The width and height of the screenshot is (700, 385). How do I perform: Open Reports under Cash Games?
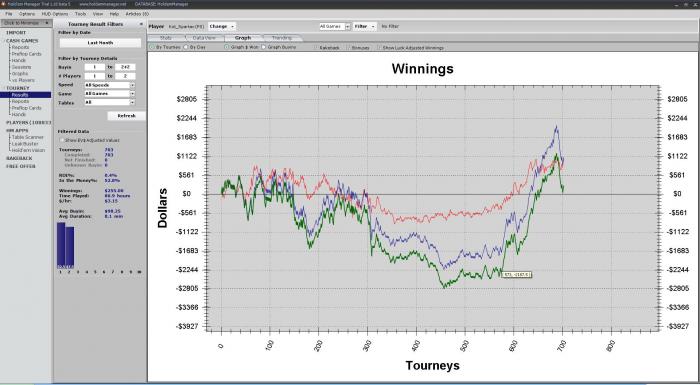click(x=20, y=47)
